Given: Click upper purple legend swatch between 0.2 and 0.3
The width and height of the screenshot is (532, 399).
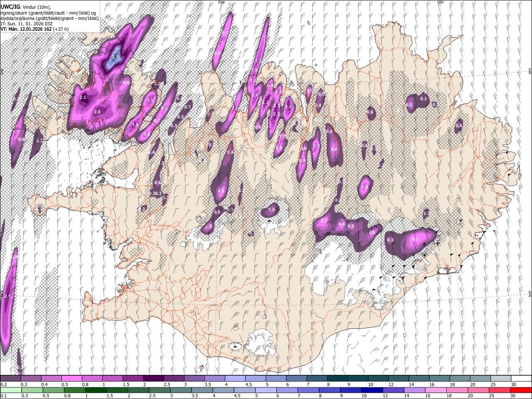Looking at the screenshot, I should (10, 379).
